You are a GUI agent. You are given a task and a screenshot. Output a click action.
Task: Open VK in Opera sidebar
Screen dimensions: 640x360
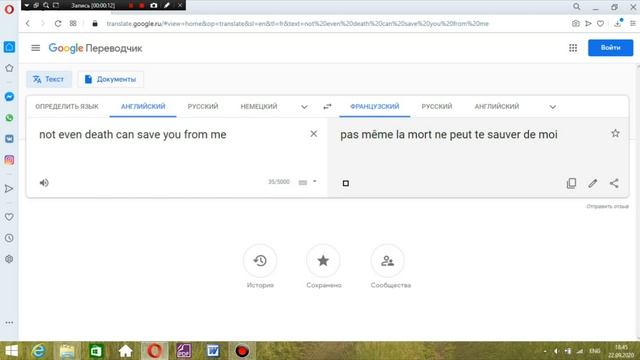(9, 139)
